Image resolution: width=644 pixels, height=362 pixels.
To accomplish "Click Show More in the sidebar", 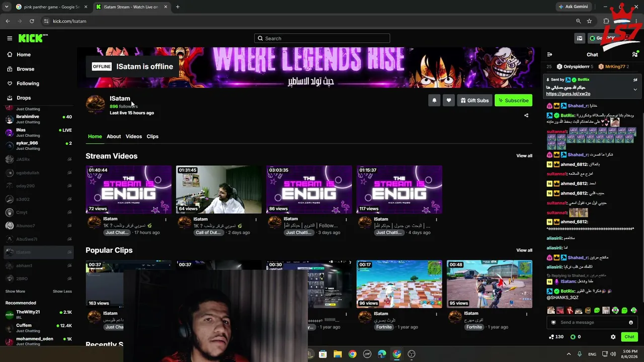I will tap(15, 291).
